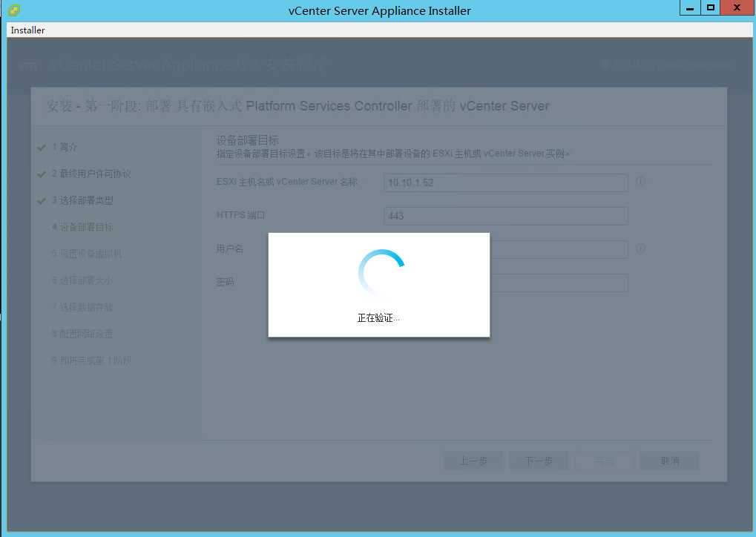Click the wizard title mentioning Platform Services Controller
Image resolution: width=756 pixels, height=537 pixels.
click(298, 106)
